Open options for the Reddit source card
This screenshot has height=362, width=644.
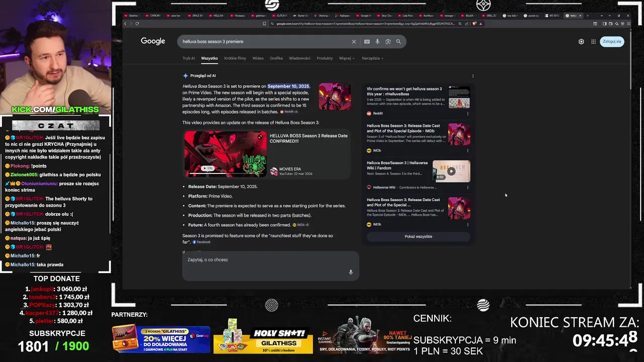(467, 114)
